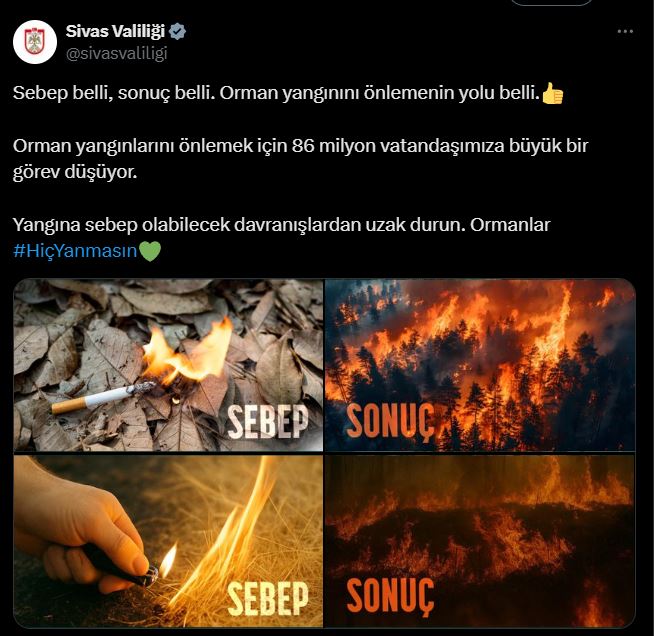Viewport: 654px width, 636px height.
Task: Click the partially visible pill button at top
Action: 551,3
